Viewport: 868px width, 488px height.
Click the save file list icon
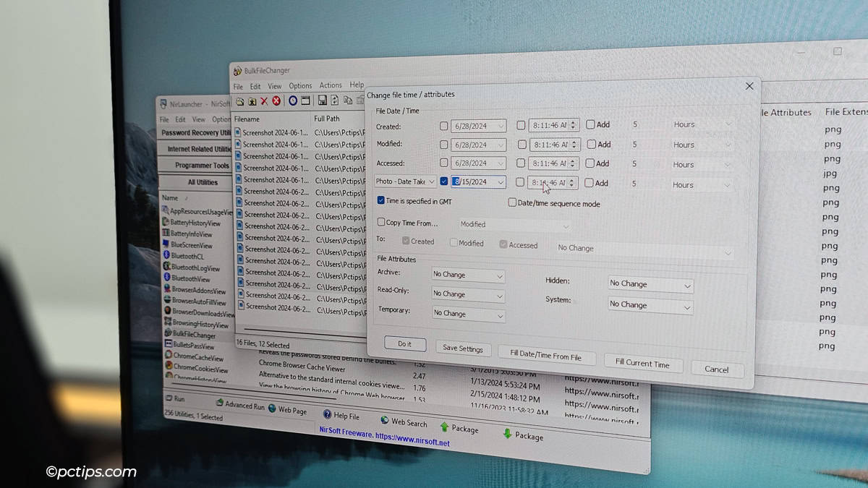(323, 101)
